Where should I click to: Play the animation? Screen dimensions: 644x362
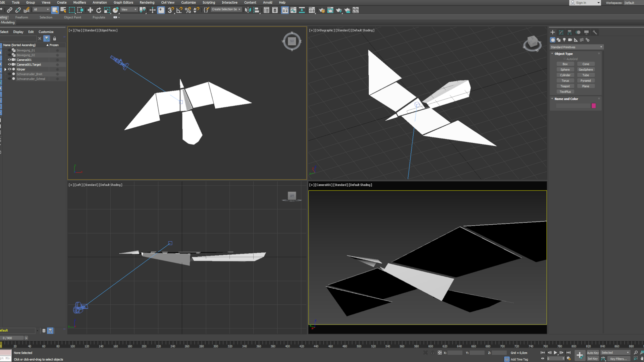555,353
